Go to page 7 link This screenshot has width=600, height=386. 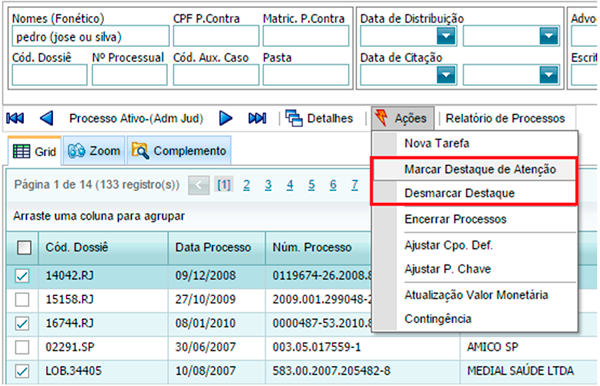[355, 185]
